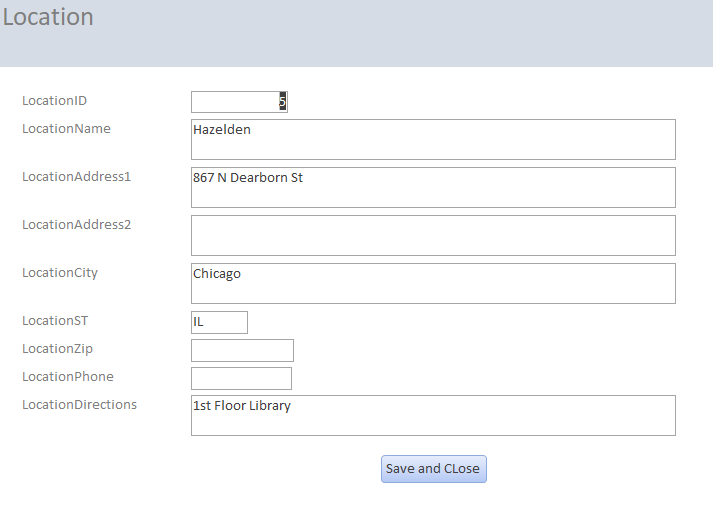Click the LocationCity field showing Chicago
Image resolution: width=713 pixels, height=530 pixels.
432,283
